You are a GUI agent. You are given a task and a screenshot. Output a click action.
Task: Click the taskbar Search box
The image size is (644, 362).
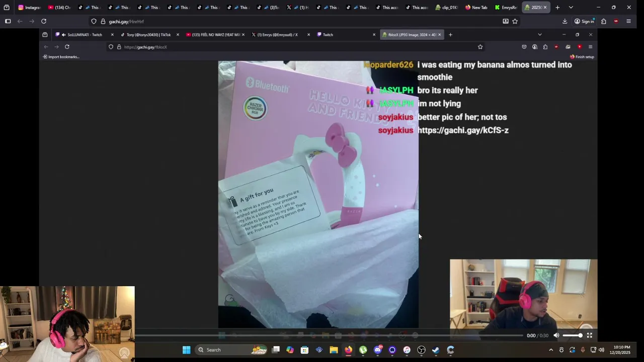click(232, 350)
